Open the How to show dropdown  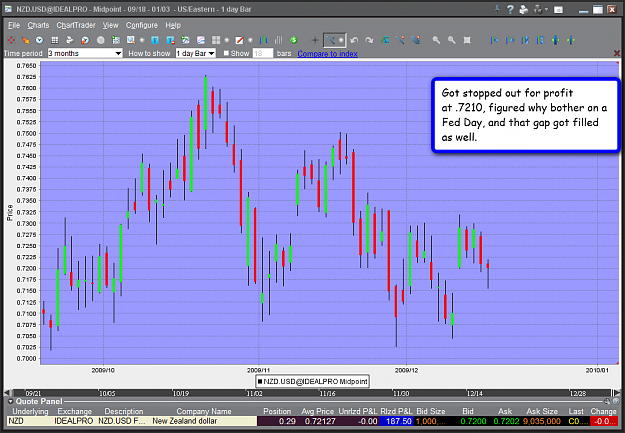pyautogui.click(x=196, y=53)
